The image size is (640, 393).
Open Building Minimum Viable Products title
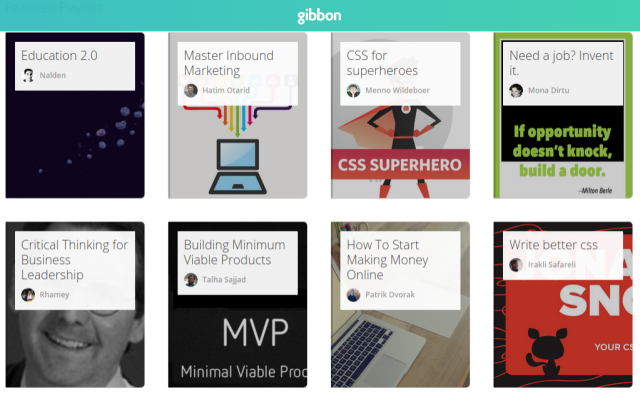pyautogui.click(x=235, y=252)
